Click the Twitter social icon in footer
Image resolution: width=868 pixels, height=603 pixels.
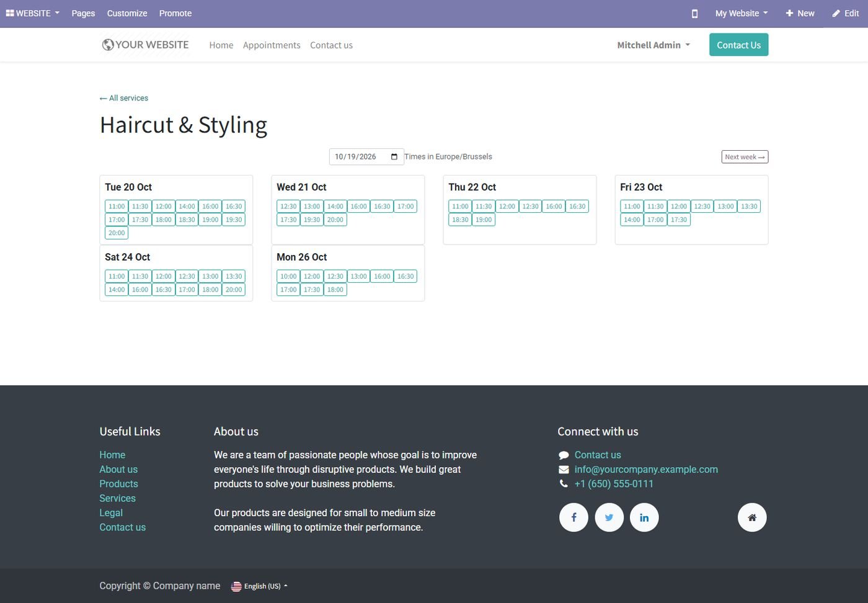[609, 517]
